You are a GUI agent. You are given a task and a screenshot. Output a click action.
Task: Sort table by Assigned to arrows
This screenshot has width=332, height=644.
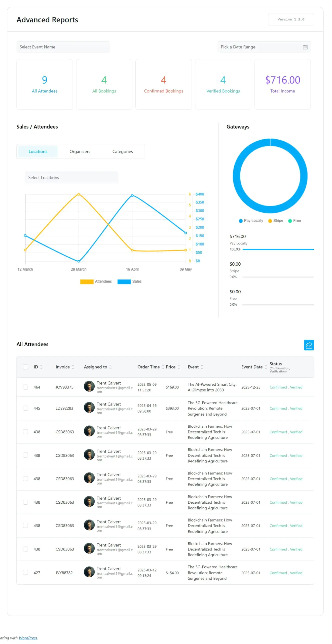110,367
